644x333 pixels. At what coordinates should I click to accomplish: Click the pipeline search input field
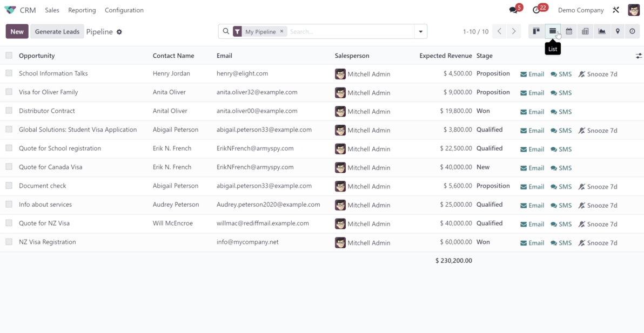351,32
